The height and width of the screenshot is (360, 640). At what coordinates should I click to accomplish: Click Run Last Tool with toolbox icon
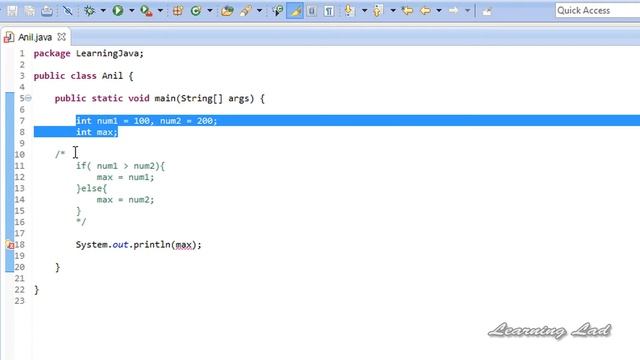pos(146,11)
